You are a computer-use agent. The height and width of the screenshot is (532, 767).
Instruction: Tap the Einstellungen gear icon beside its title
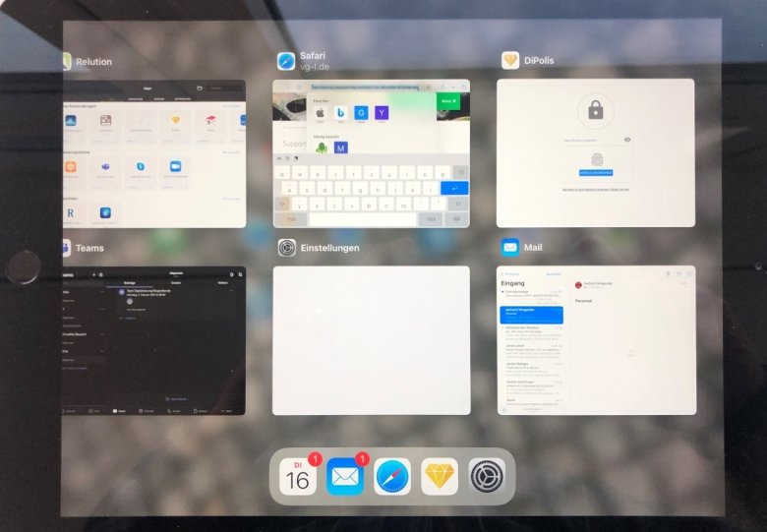point(286,248)
